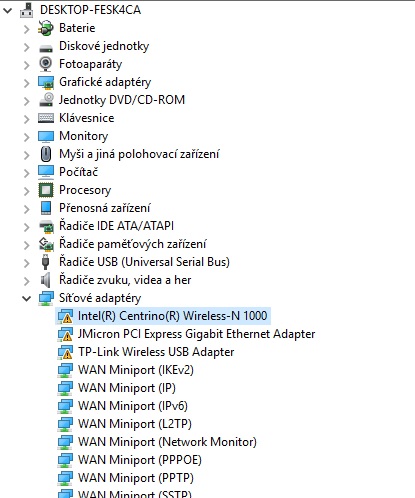Image resolution: width=415 pixels, height=498 pixels.
Task: Click the Procesory chip icon
Action: 46,190
